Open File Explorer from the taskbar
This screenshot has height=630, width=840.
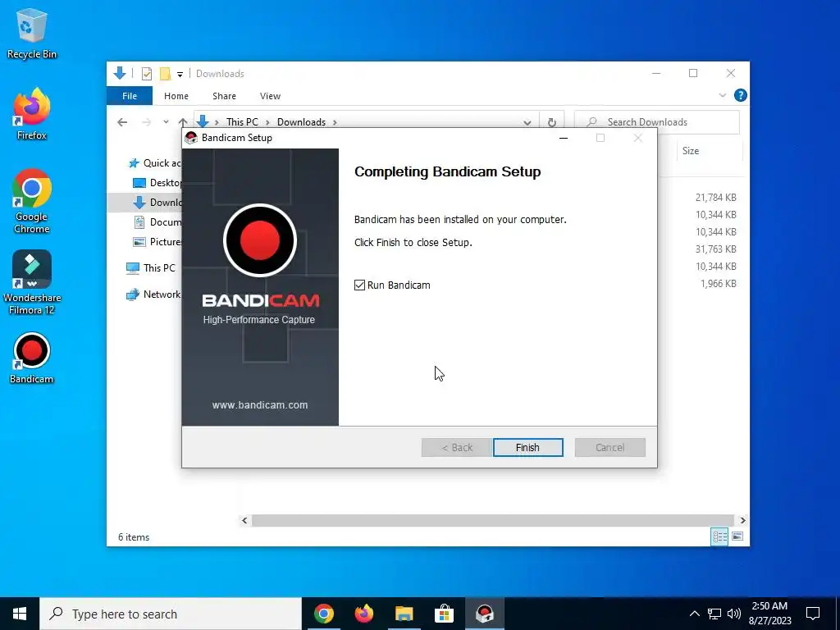[404, 614]
